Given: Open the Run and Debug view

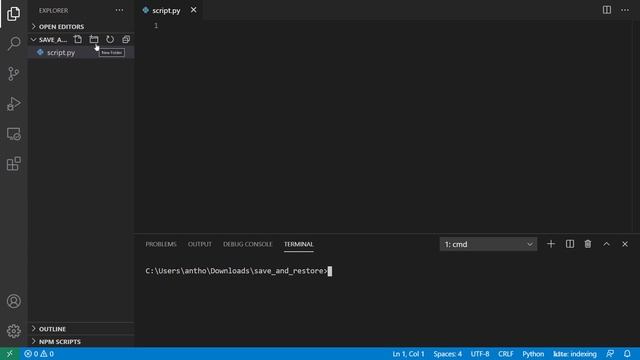Looking at the screenshot, I should [13, 104].
